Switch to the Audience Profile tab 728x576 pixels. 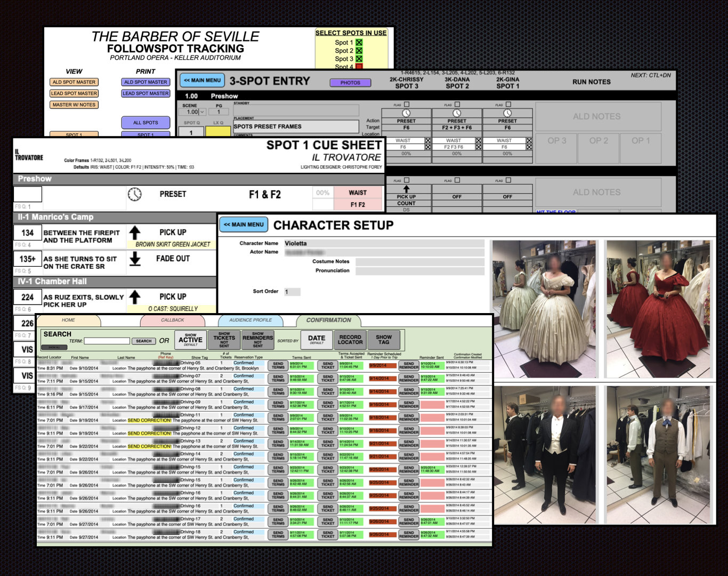click(250, 320)
